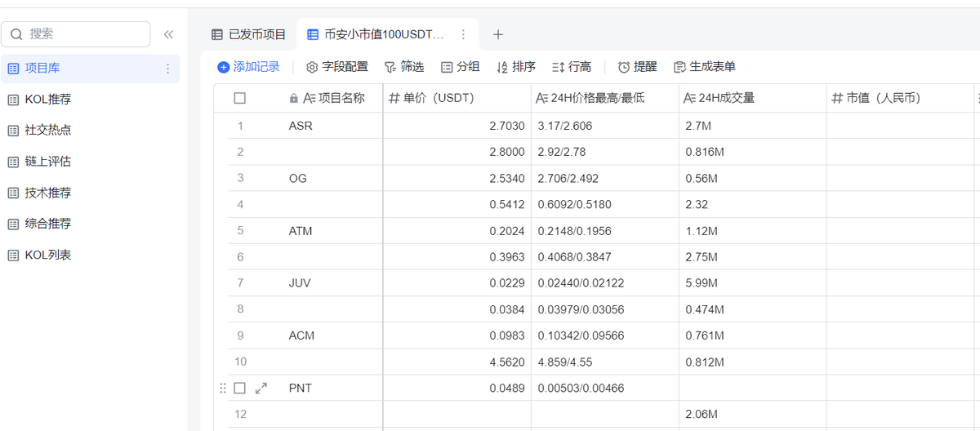This screenshot has height=431, width=980.
Task: Select the ACM project name cell
Action: pos(332,335)
